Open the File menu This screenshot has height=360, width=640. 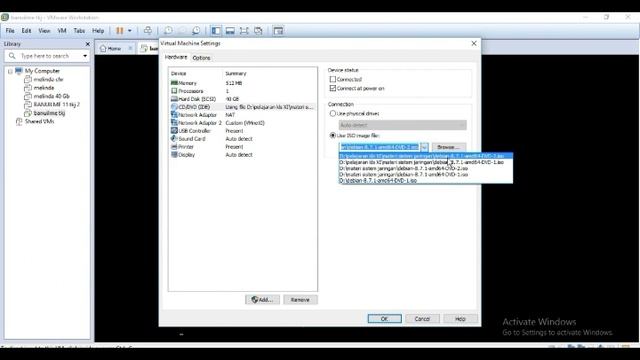pyautogui.click(x=10, y=31)
